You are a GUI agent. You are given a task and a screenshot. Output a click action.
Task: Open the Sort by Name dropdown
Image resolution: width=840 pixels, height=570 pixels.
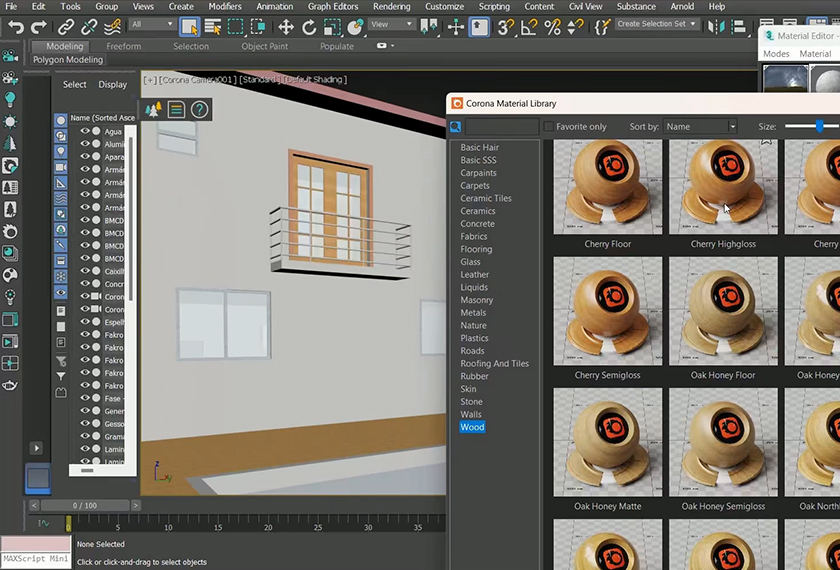click(x=700, y=127)
